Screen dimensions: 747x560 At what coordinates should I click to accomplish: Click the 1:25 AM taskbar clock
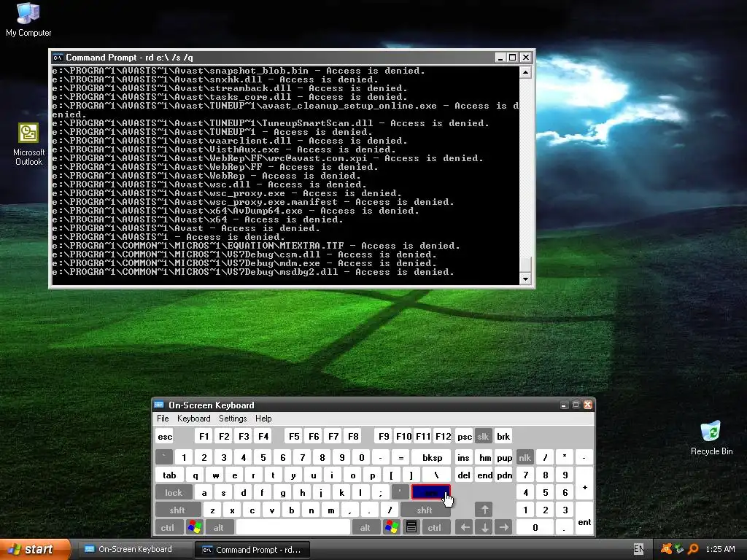[x=720, y=549]
